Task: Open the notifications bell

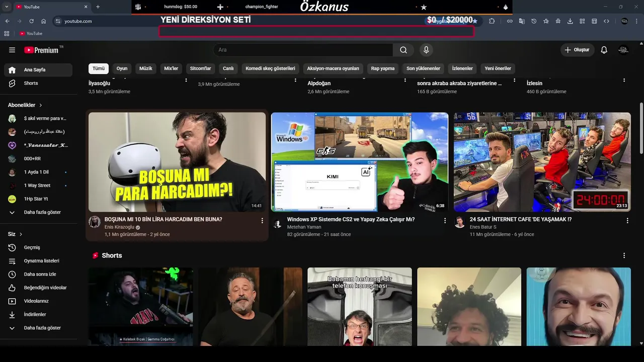Action: tap(604, 50)
